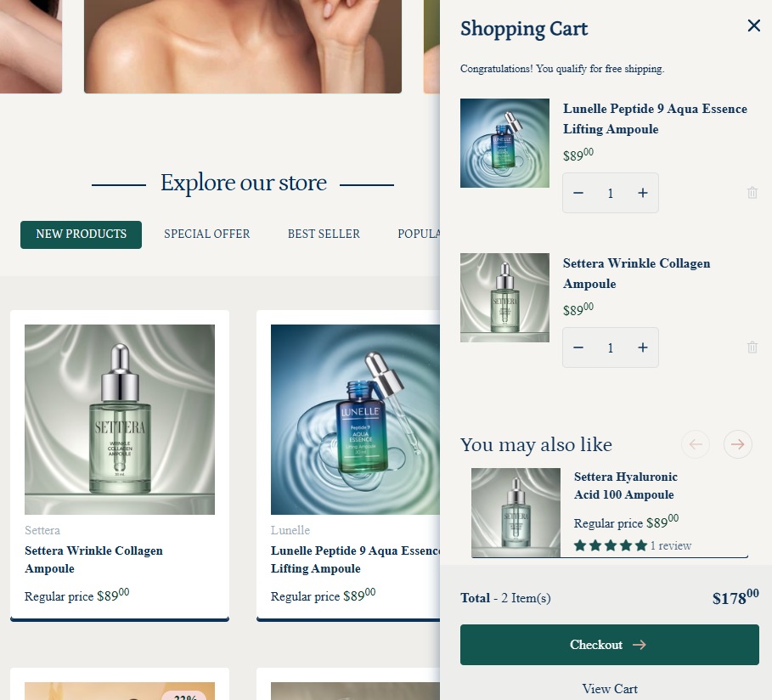Screen dimensions: 772x700
Task: Click Settera Wrinkle Collagen Ampoule store title
Action: click(x=93, y=560)
